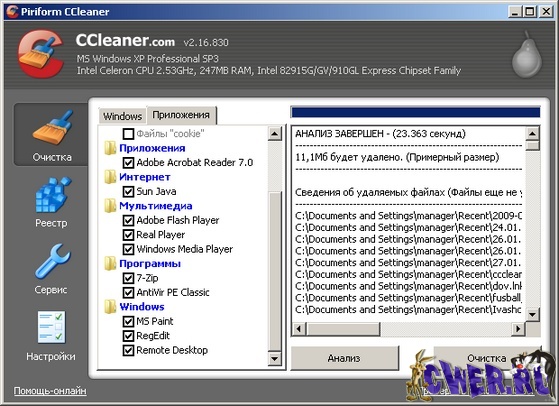The image size is (559, 406).
Task: Uncheck the MS Paint checkbox
Action: 128,321
